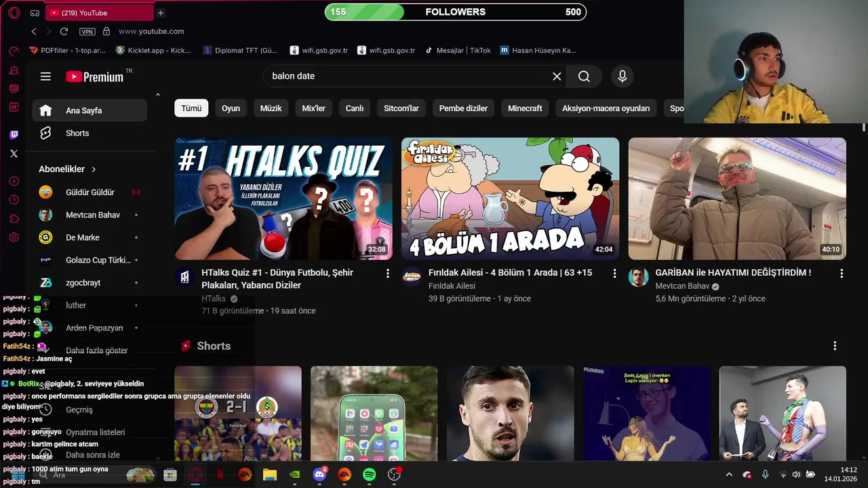Open options menu for GARİBAN video
This screenshot has height=488, width=868.
click(842, 273)
